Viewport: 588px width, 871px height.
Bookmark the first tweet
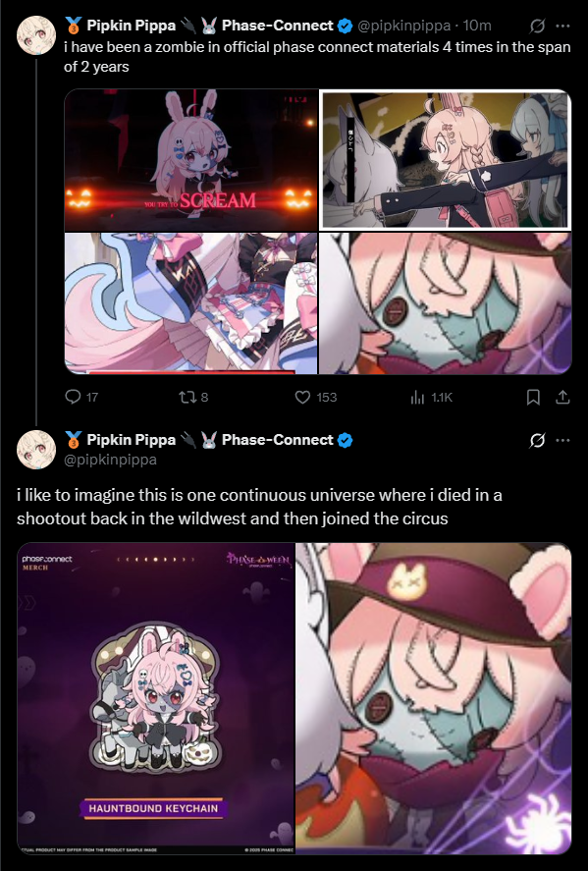[533, 397]
